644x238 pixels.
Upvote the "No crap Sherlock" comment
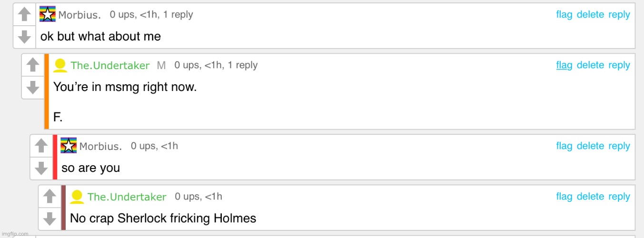click(x=50, y=196)
